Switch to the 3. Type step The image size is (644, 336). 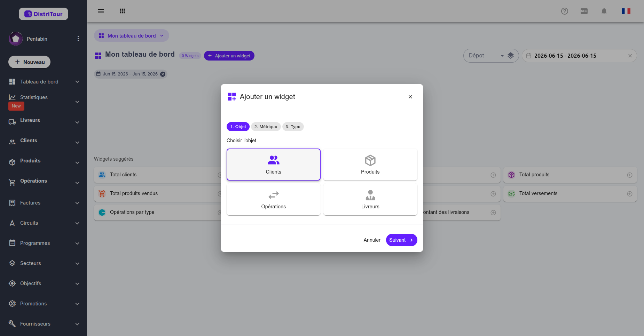coord(293,127)
